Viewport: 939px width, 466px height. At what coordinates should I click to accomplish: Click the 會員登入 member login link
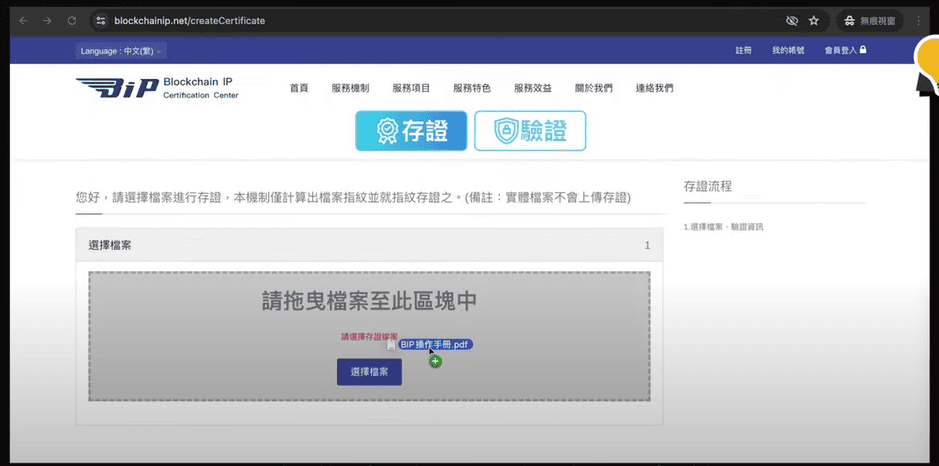[x=845, y=50]
